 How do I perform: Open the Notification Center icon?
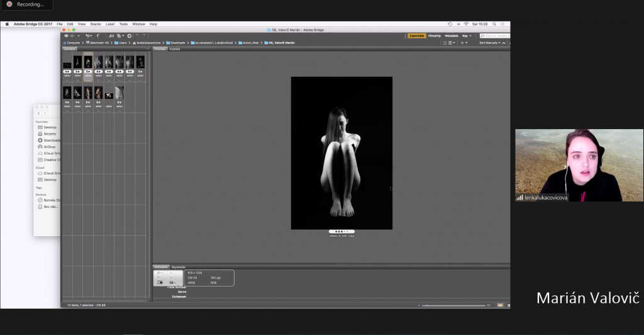pyautogui.click(x=502, y=24)
